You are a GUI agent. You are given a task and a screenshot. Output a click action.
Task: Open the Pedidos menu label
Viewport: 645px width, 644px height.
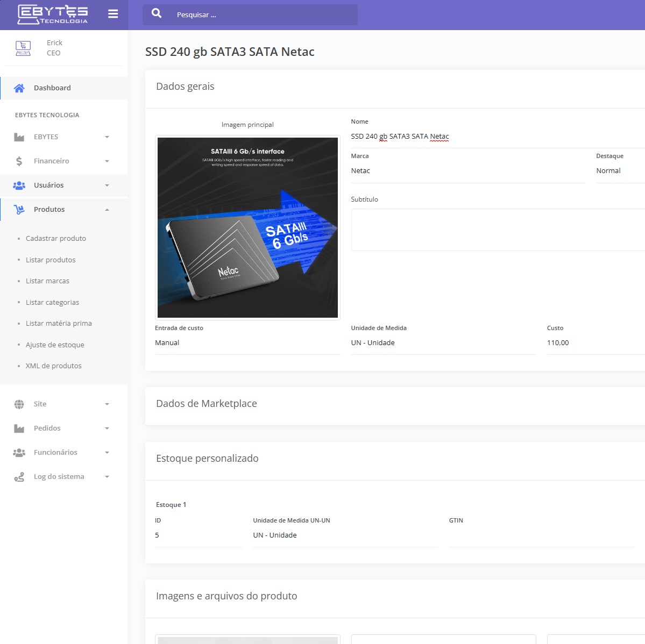[47, 428]
